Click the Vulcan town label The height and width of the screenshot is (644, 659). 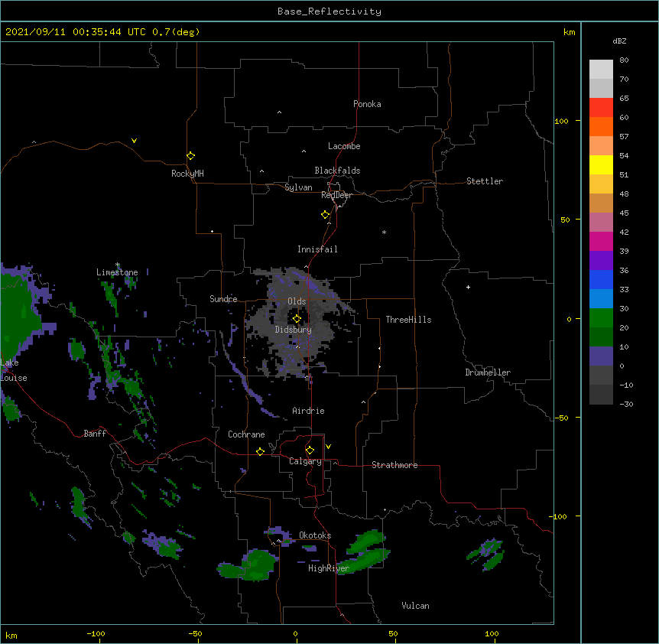(x=415, y=606)
